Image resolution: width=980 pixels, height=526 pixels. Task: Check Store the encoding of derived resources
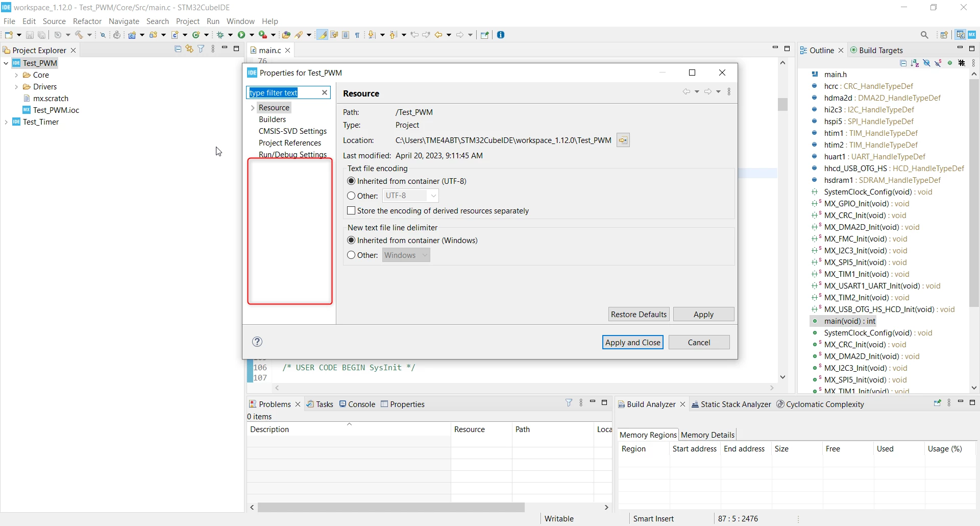pos(351,210)
